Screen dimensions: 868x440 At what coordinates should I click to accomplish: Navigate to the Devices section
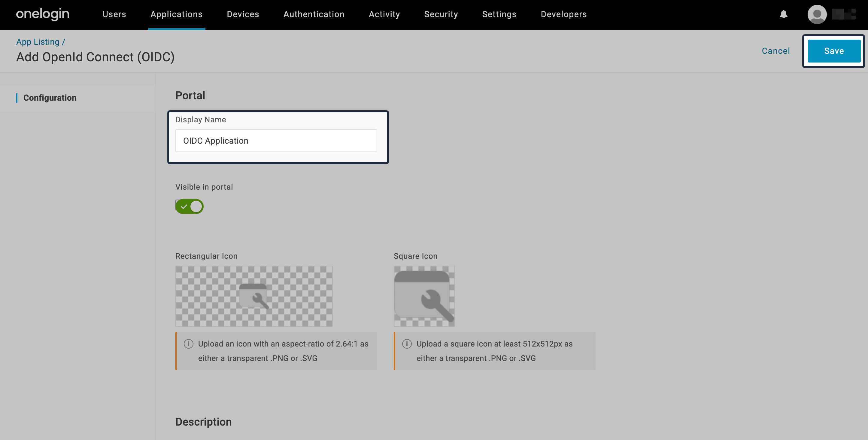click(x=243, y=14)
